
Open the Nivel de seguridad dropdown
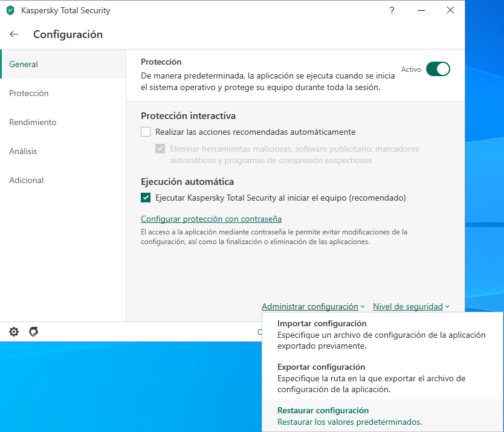(411, 306)
